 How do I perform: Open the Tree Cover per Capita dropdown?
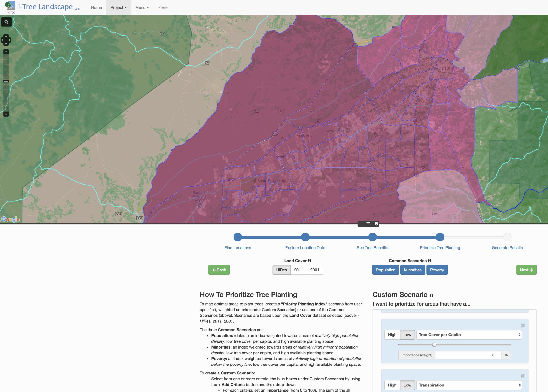coord(469,335)
